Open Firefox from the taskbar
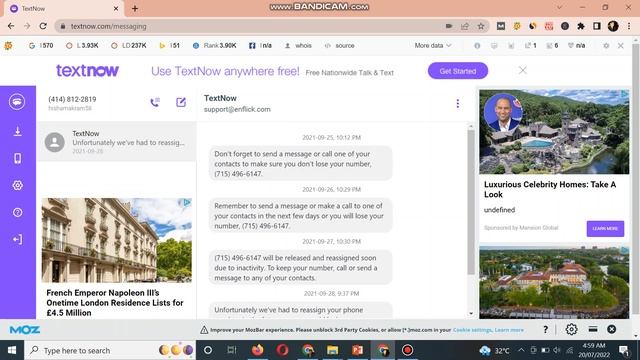 click(257, 350)
